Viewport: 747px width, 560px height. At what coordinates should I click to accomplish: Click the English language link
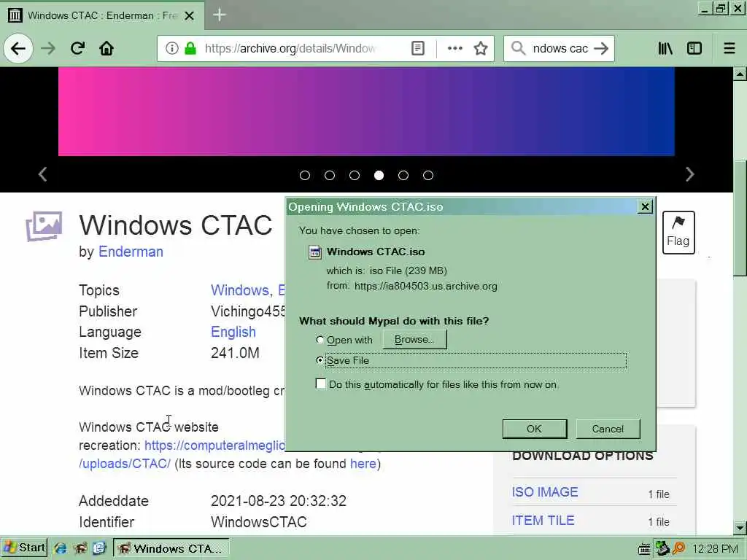click(x=233, y=332)
